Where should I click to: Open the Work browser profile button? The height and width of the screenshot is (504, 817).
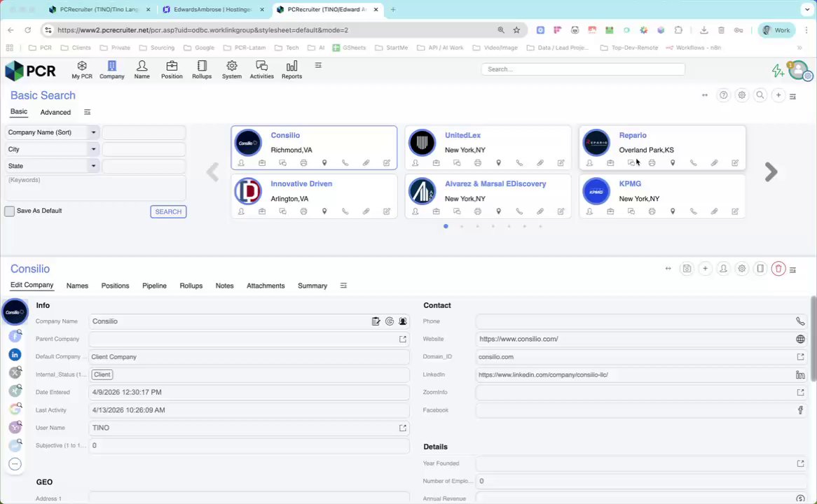[776, 30]
